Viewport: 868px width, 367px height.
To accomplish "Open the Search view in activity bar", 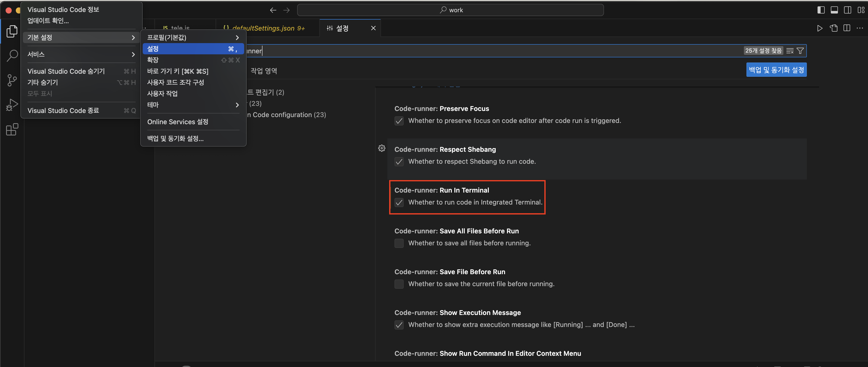I will pos(12,56).
